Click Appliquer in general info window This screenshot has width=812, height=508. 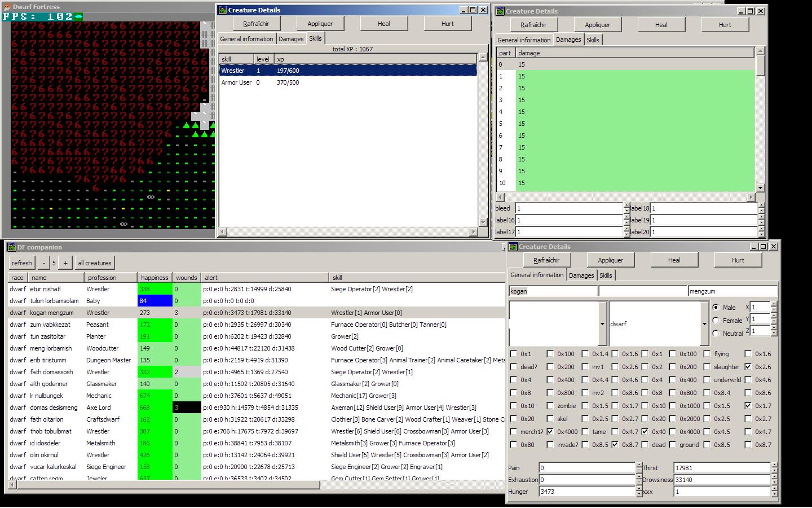[610, 260]
